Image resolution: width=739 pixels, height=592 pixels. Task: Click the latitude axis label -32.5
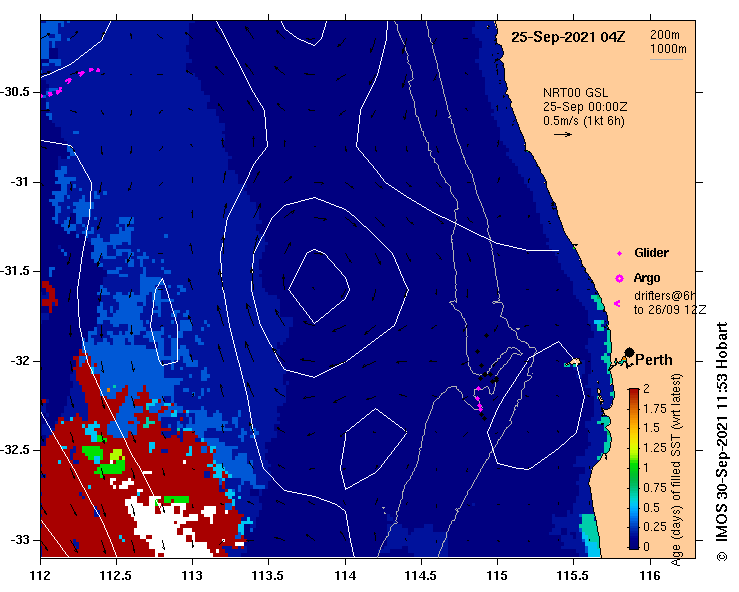[15, 450]
